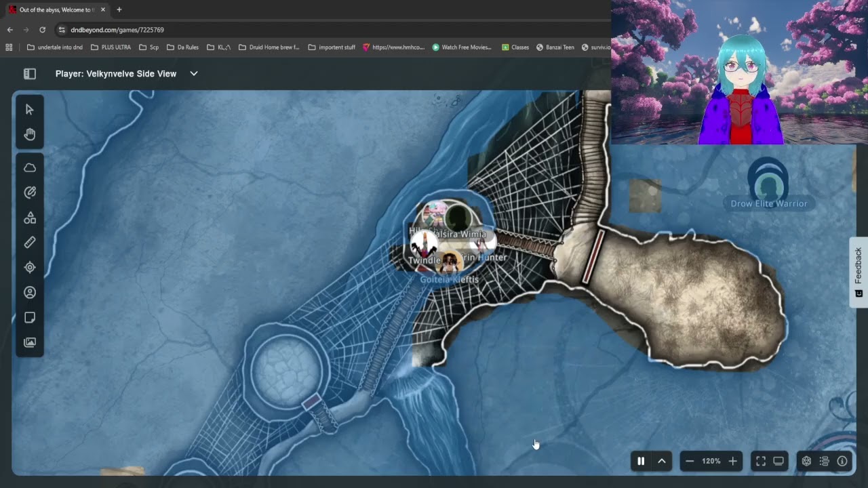Expand the chevron-up menu next to pause
Screen dimensions: 868x488
662,461
